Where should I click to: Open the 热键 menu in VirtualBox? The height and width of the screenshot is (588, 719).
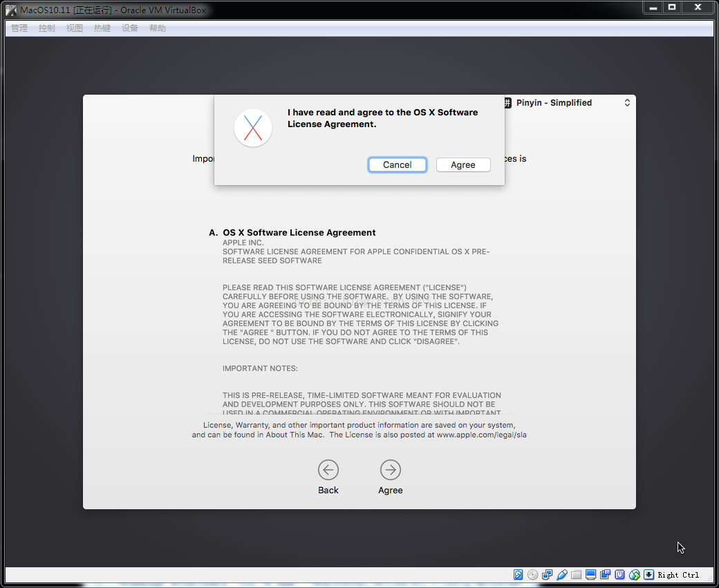click(102, 28)
